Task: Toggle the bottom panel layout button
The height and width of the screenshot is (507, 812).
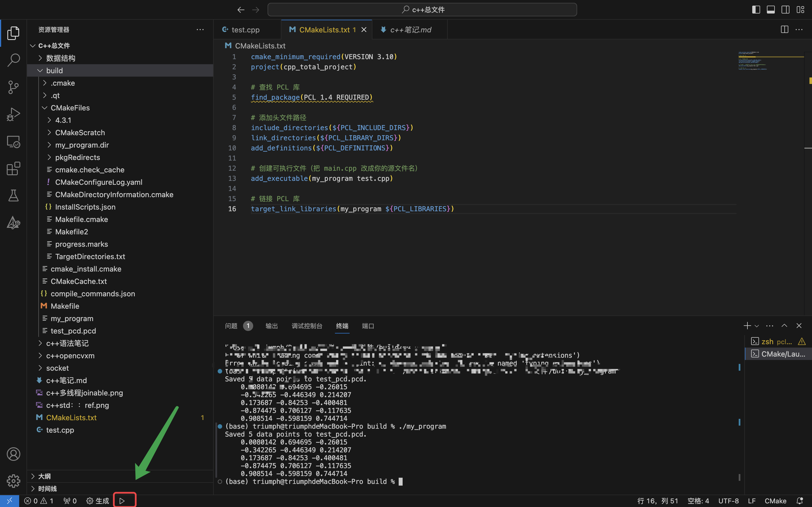Action: pyautogui.click(x=770, y=10)
